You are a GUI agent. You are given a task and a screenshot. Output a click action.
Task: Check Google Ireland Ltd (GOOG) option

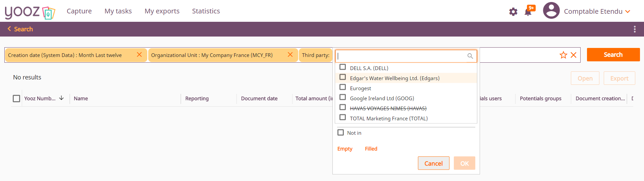(342, 97)
